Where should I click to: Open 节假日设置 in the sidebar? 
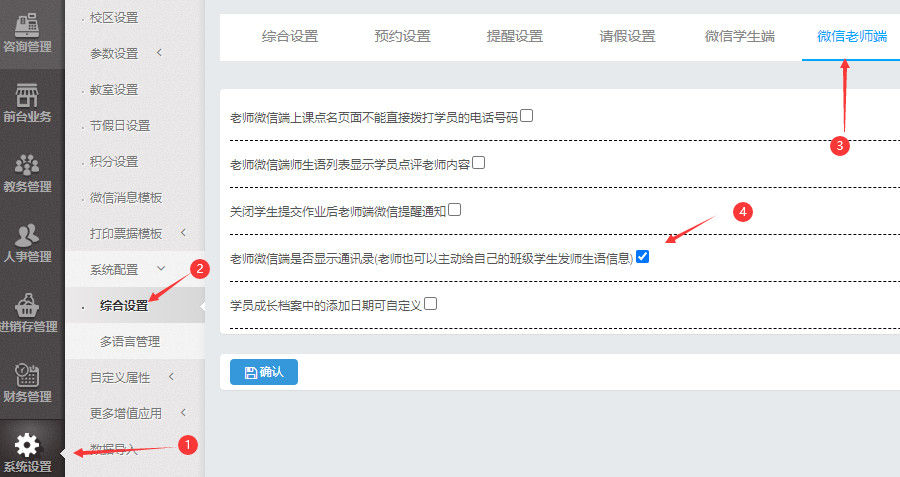[120, 126]
